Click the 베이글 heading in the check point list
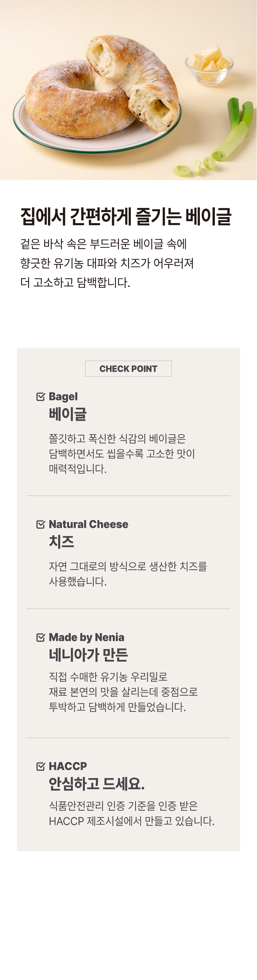 pos(68,414)
